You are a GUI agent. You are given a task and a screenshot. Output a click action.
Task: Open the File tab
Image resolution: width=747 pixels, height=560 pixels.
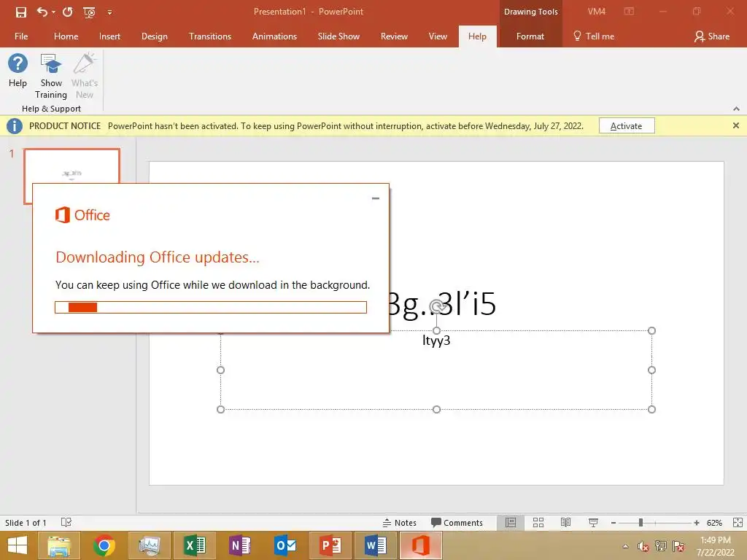coord(21,36)
